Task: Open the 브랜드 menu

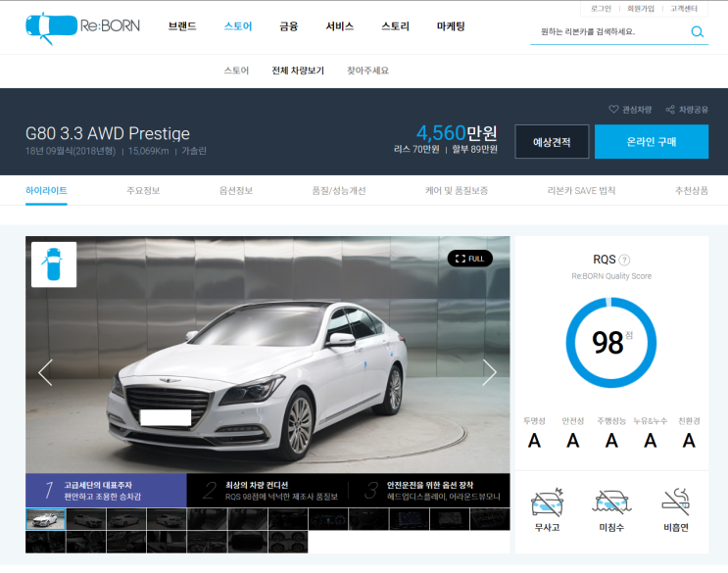Action: pos(182,26)
